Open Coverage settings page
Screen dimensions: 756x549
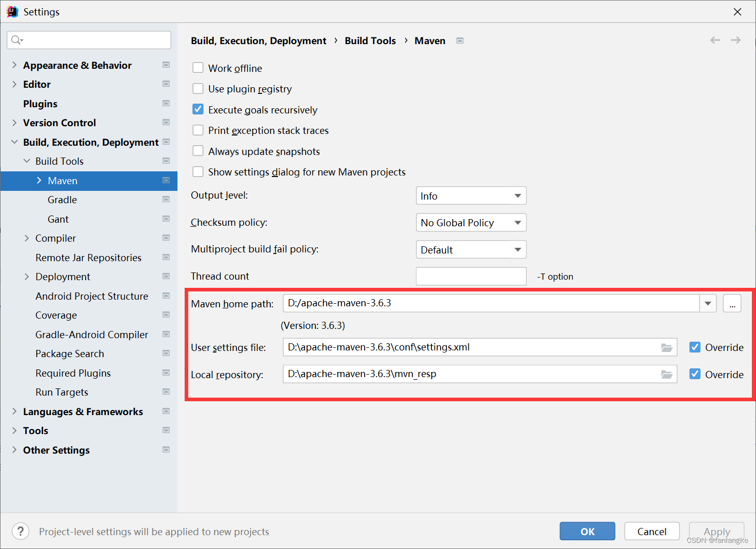[x=56, y=315]
